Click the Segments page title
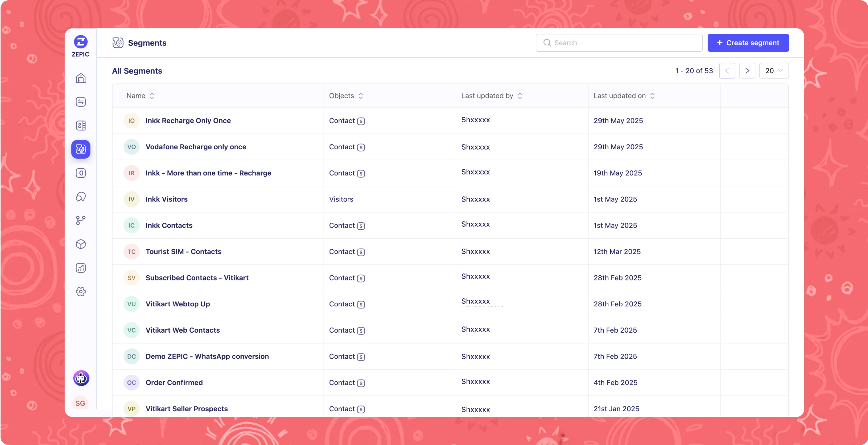Screen dimensions: 868x445 [147, 43]
